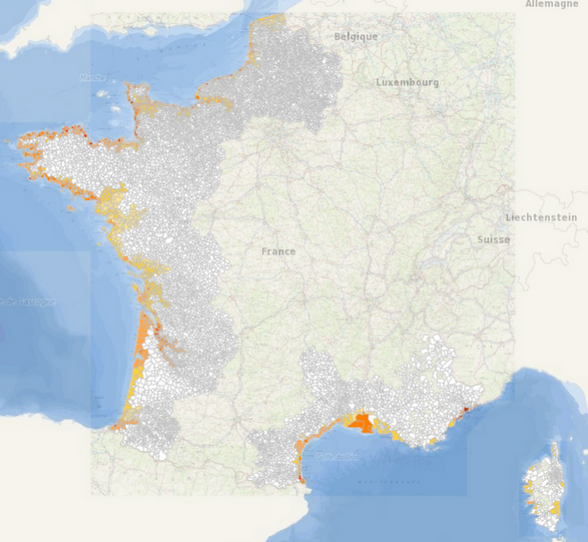
Task: Click the Liechtenstein label
Action: tap(541, 218)
